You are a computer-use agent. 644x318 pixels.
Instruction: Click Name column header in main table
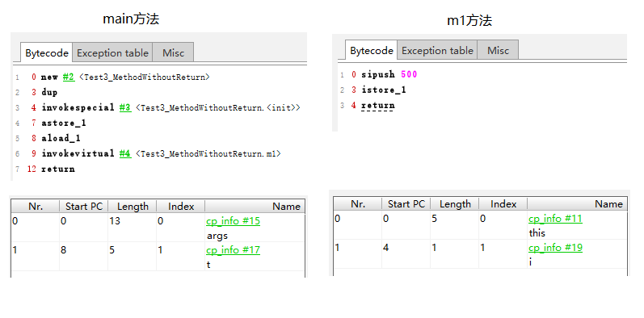pos(255,206)
